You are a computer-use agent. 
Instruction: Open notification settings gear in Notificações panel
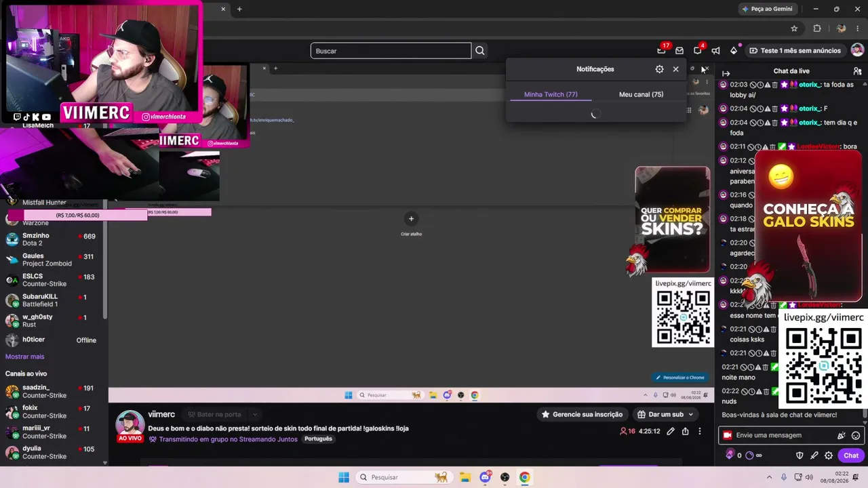pyautogui.click(x=659, y=69)
